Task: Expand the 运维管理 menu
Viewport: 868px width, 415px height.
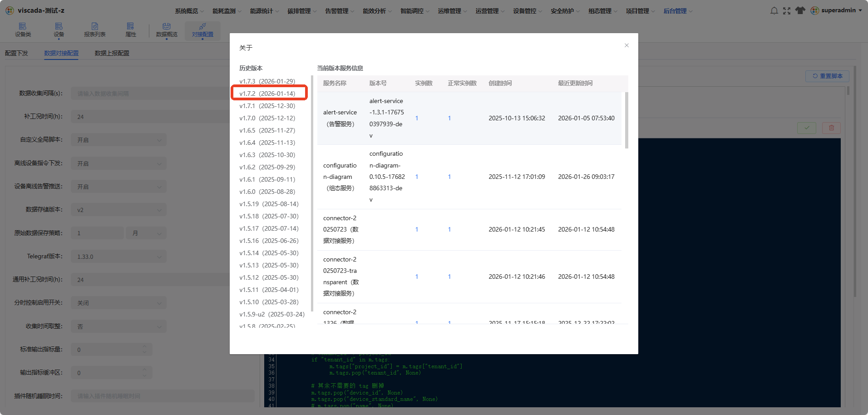Action: (453, 11)
